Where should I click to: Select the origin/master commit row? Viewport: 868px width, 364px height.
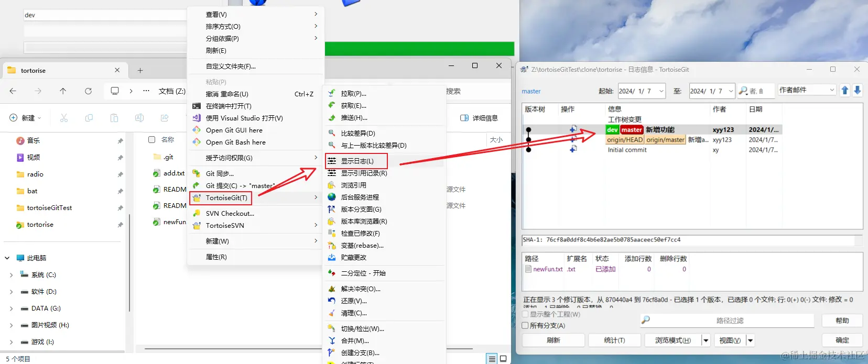pyautogui.click(x=653, y=140)
